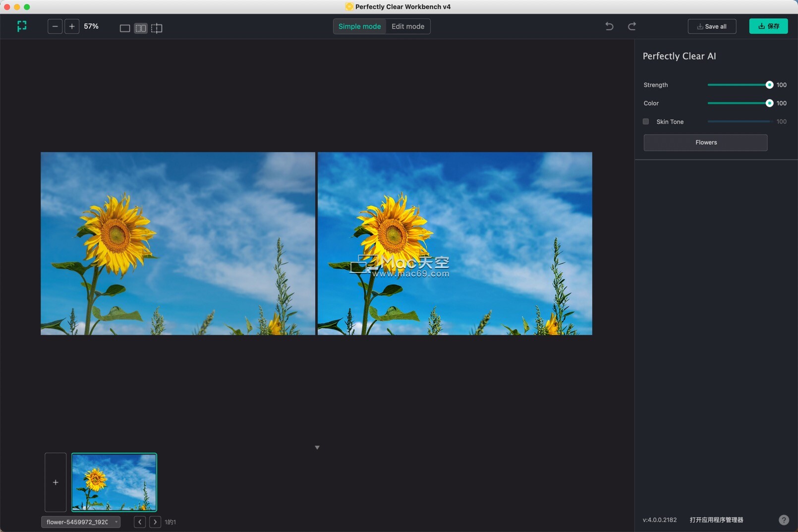Select the sunflower thumbnail in filmstrip

(x=114, y=482)
